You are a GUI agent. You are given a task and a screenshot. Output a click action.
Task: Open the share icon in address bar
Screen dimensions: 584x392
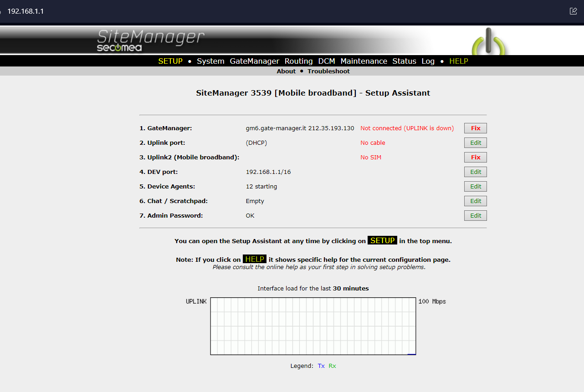pyautogui.click(x=574, y=11)
